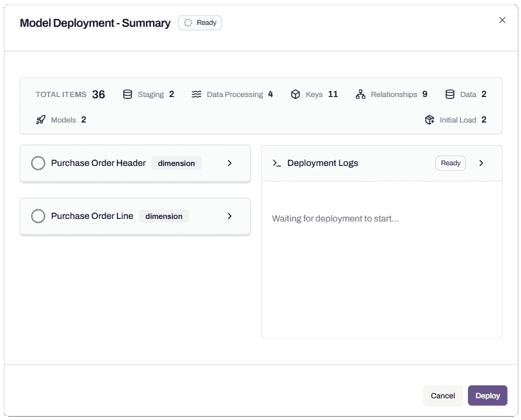The height and width of the screenshot is (420, 521).
Task: Click the Purchase Order Line name
Action: pyautogui.click(x=92, y=216)
